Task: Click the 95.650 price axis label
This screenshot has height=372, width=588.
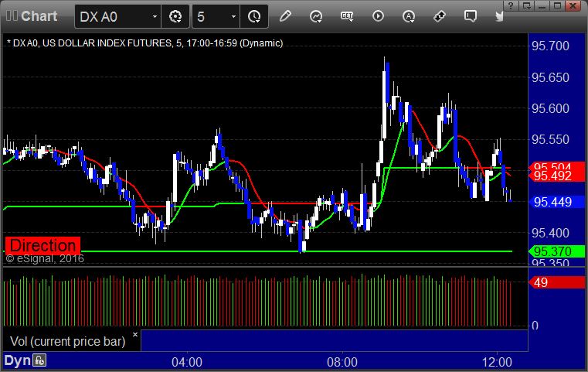Action: (x=550, y=77)
